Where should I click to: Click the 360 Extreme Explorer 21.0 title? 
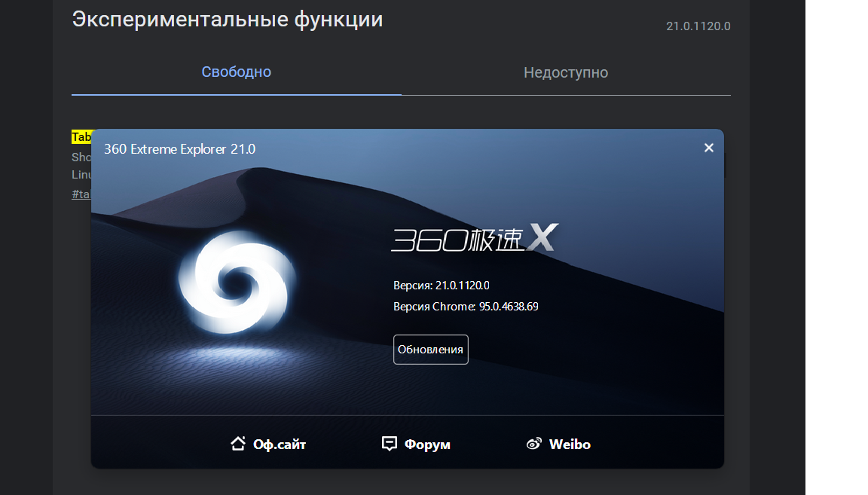tap(180, 149)
